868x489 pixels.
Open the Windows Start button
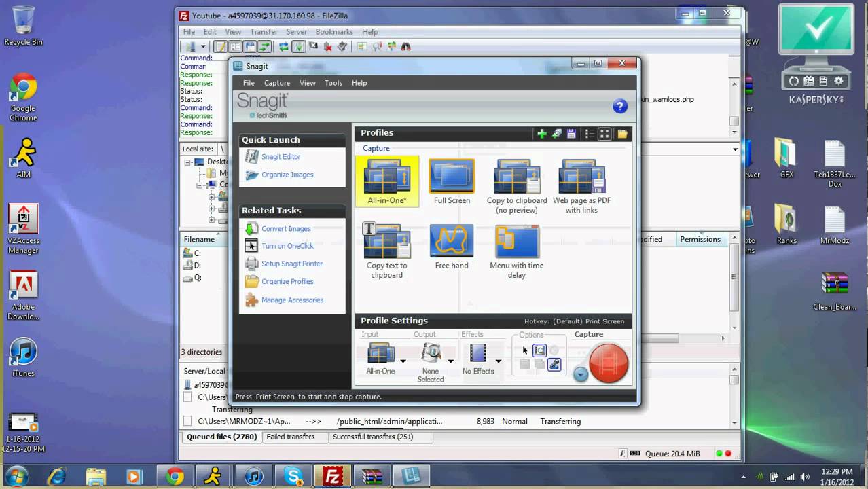(x=16, y=475)
